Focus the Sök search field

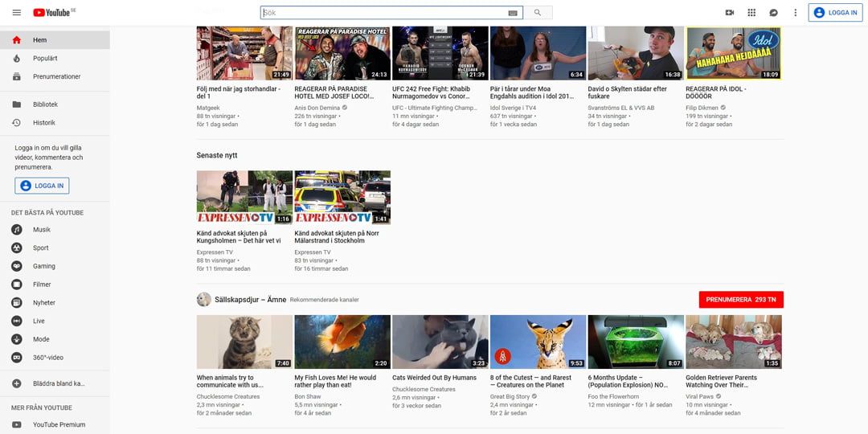[x=384, y=12]
